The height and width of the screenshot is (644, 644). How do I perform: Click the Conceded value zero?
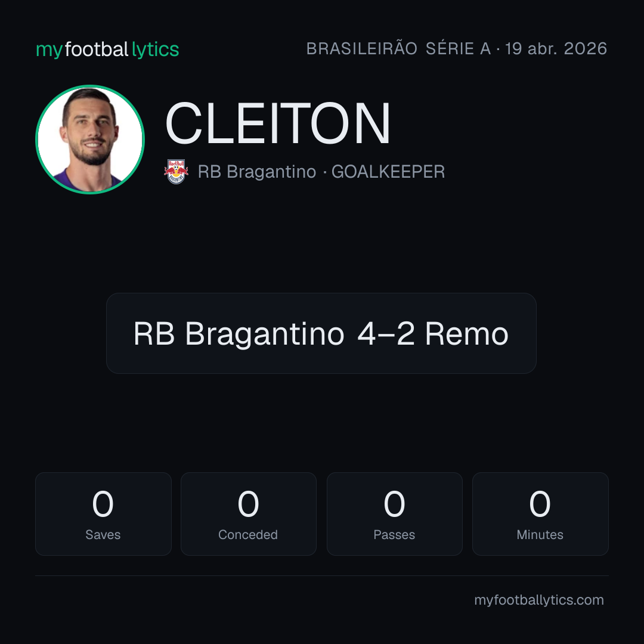click(248, 504)
